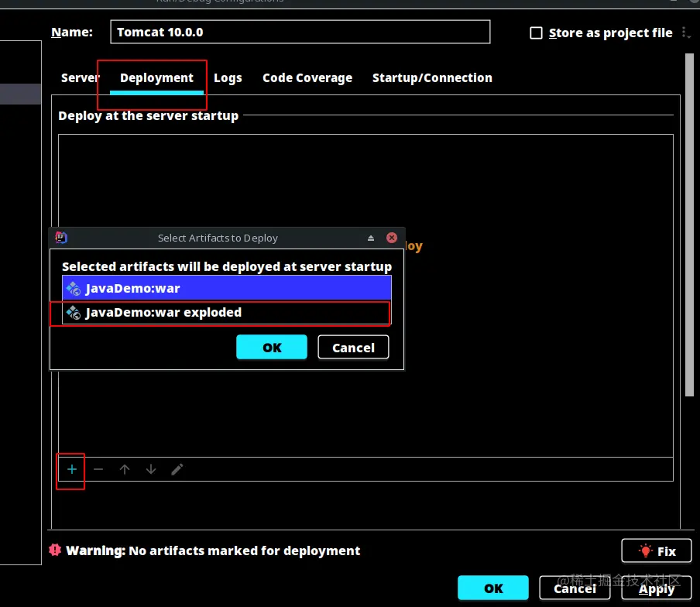Open the options menu next to Store as project file
Image resolution: width=700 pixels, height=607 pixels.
click(686, 33)
